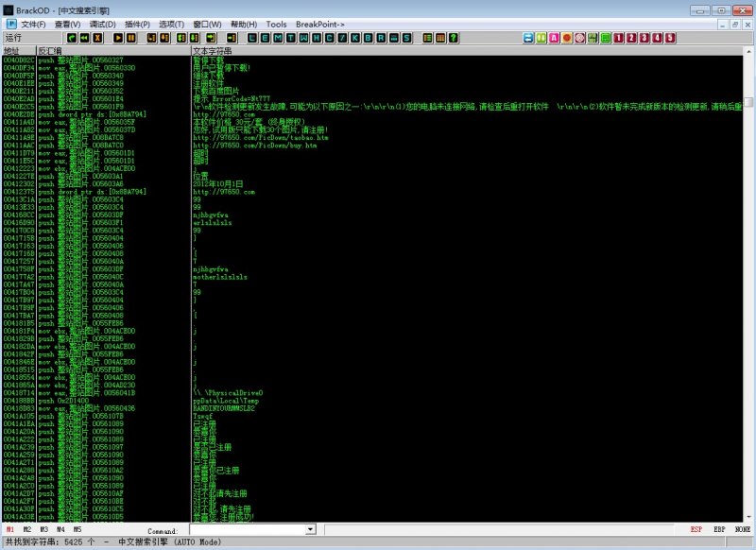Select the string row 2012年10月1日
This screenshot has width=756, height=550.
[217, 183]
